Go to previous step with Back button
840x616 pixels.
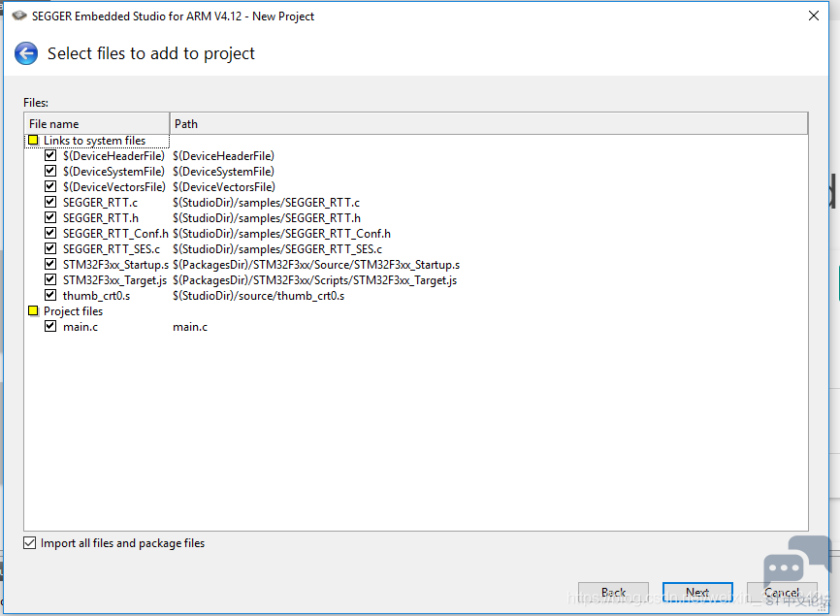point(613,593)
